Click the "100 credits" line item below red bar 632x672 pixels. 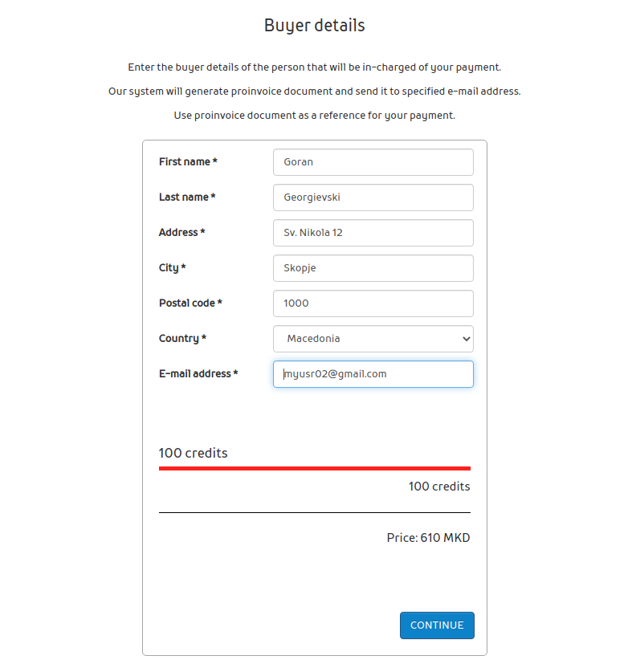coord(438,487)
